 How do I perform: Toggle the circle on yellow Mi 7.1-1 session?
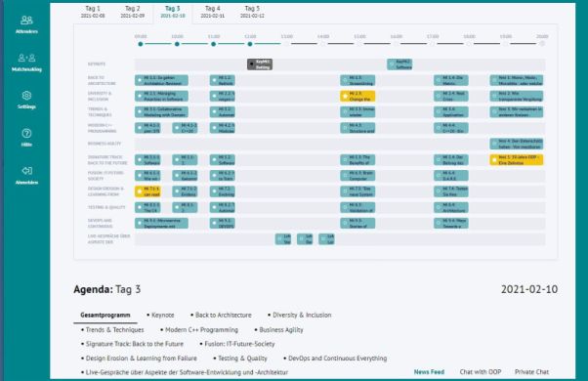coord(140,191)
